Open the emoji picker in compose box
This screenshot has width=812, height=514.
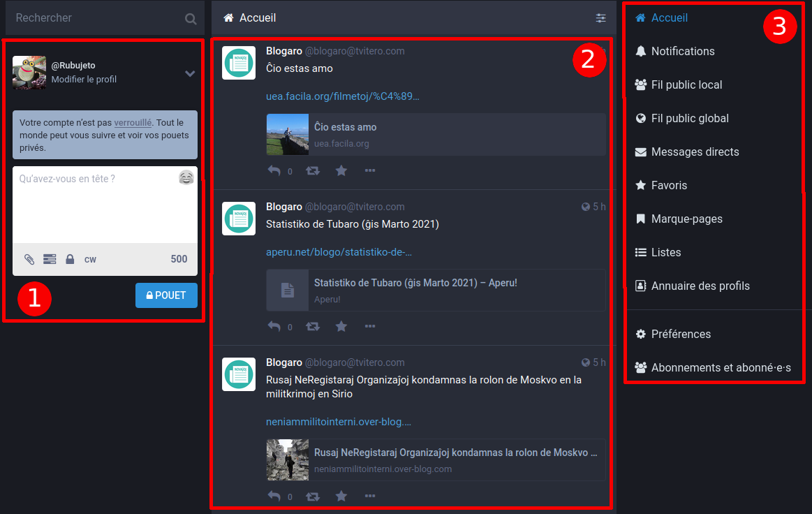click(186, 178)
